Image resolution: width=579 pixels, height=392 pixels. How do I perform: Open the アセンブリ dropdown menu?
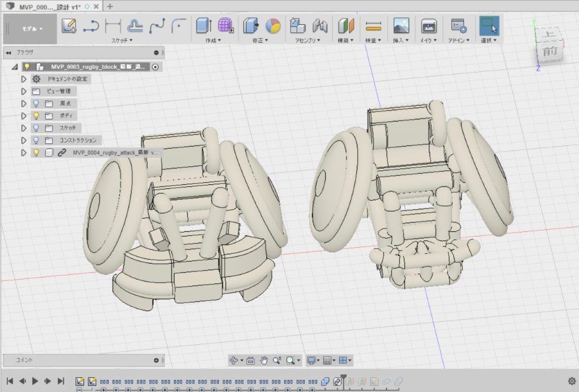tap(308, 40)
